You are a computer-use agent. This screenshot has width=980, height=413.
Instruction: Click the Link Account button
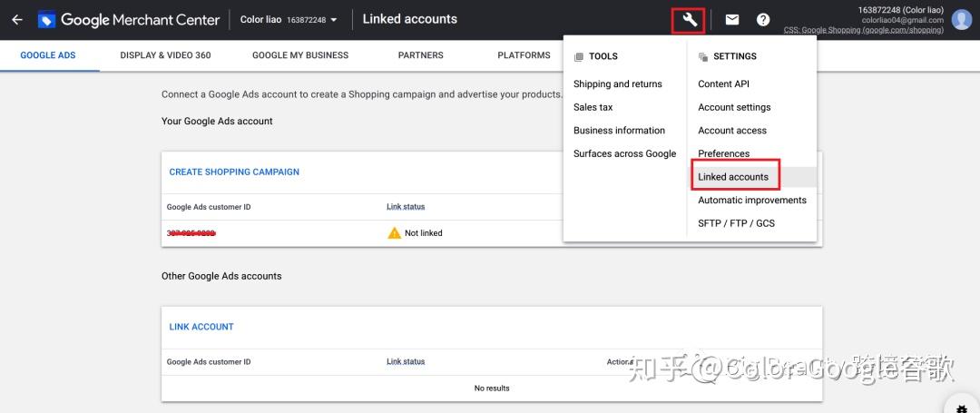(201, 327)
